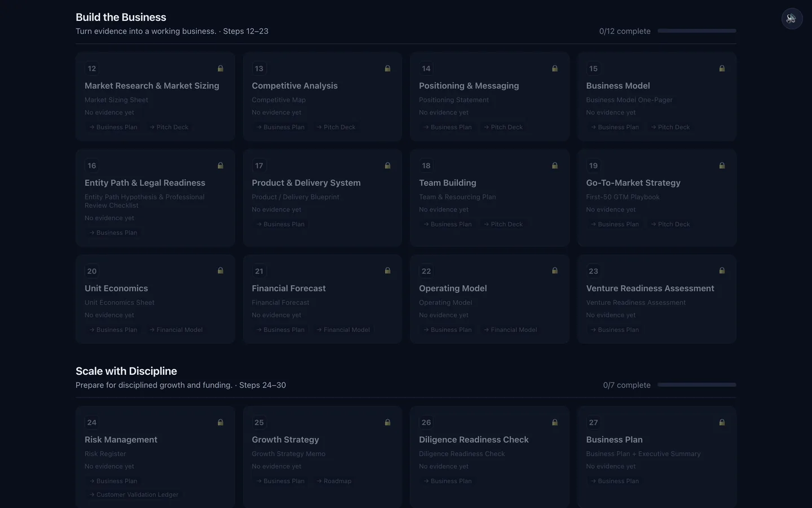Open Financial Model chip on Operating Model card

pos(510,330)
